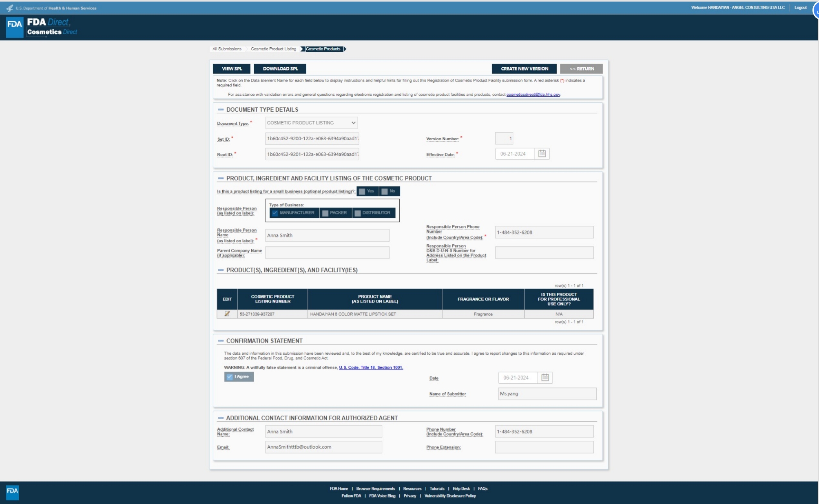This screenshot has width=819, height=504.
Task: Open the confirmation Date calendar icon
Action: point(545,378)
